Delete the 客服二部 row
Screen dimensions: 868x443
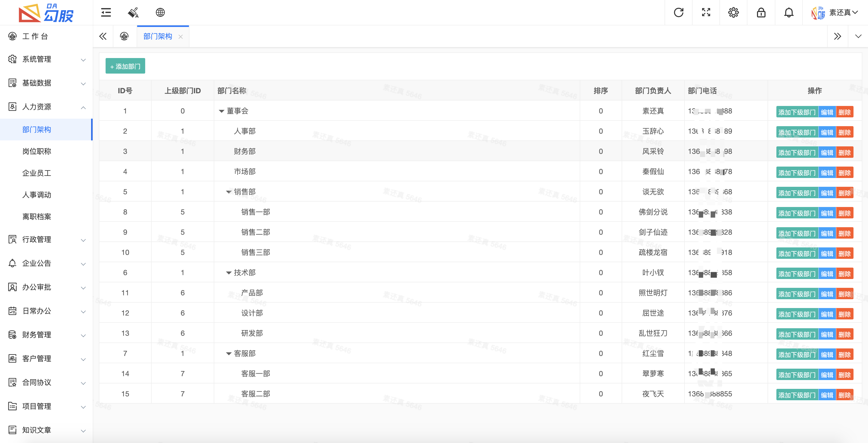pyautogui.click(x=844, y=395)
